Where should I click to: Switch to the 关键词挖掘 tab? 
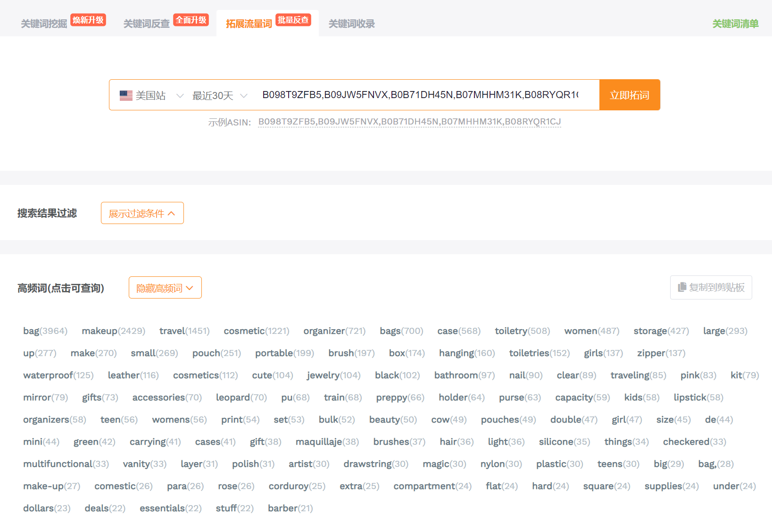[x=44, y=24]
